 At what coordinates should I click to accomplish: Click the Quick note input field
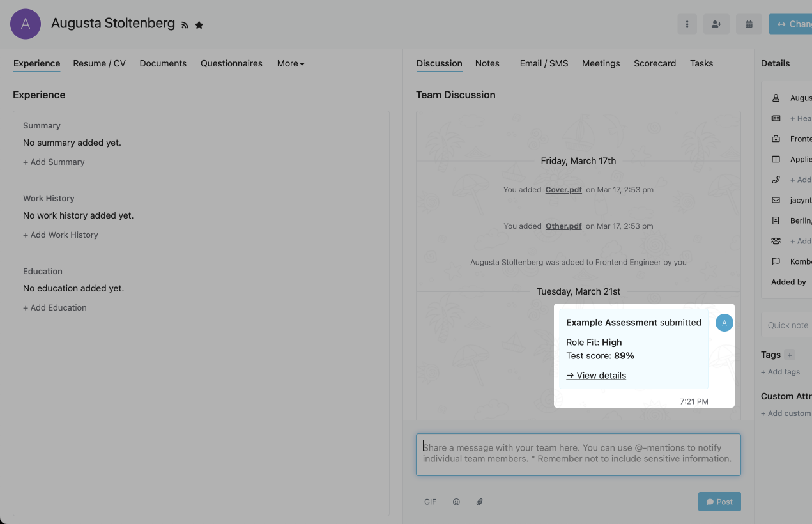click(787, 325)
